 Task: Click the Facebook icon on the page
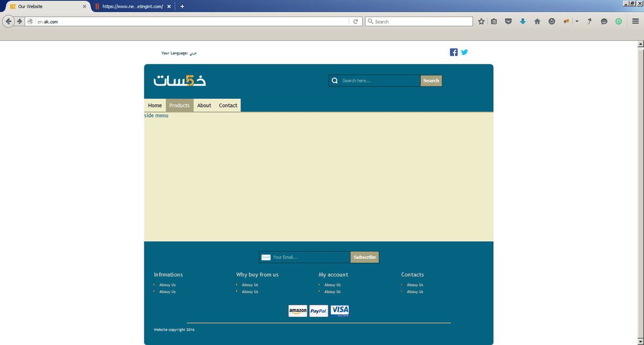[453, 52]
